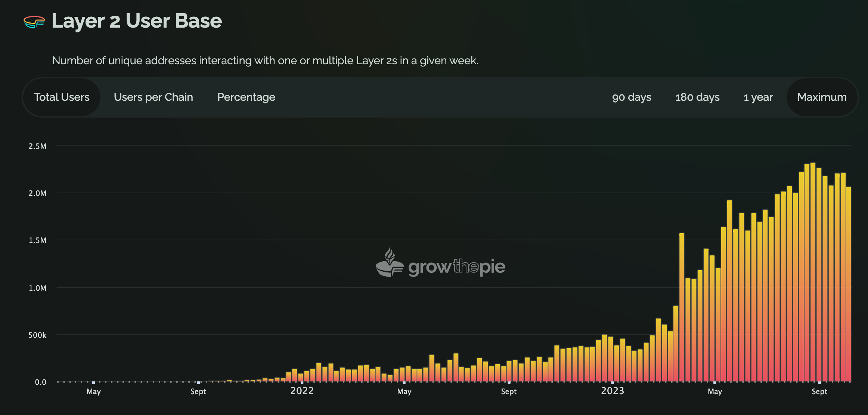Image resolution: width=868 pixels, height=415 pixels.
Task: Select the Total Users tab
Action: [x=62, y=97]
